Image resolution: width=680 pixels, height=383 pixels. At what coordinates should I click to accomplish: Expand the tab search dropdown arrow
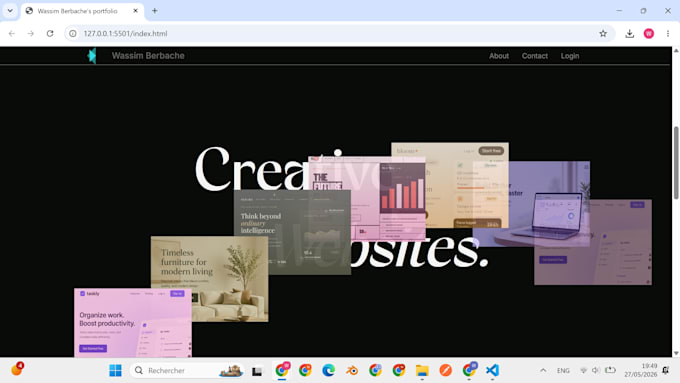pos(10,11)
